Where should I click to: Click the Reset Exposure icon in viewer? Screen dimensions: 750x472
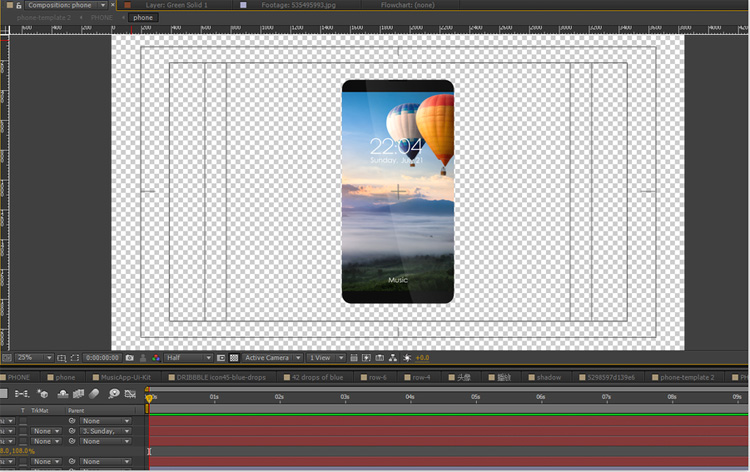(x=406, y=357)
